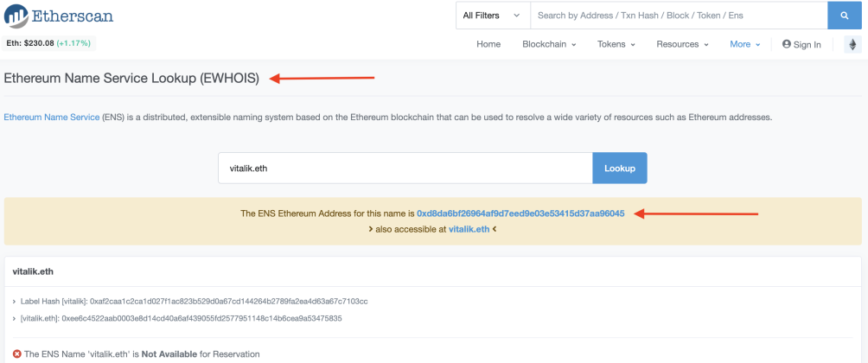Open the resolved ENS address 0xd8da6bf2… link
Image resolution: width=868 pixels, height=363 pixels.
521,213
